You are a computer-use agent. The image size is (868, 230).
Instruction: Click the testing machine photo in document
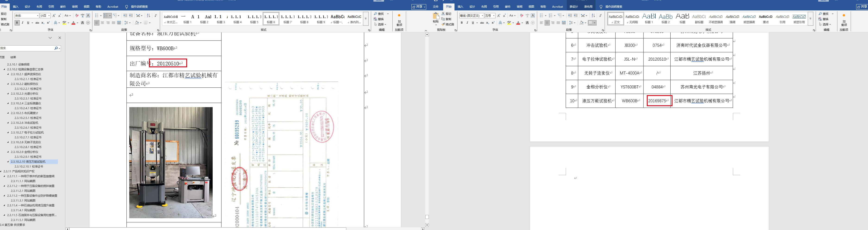click(x=171, y=163)
